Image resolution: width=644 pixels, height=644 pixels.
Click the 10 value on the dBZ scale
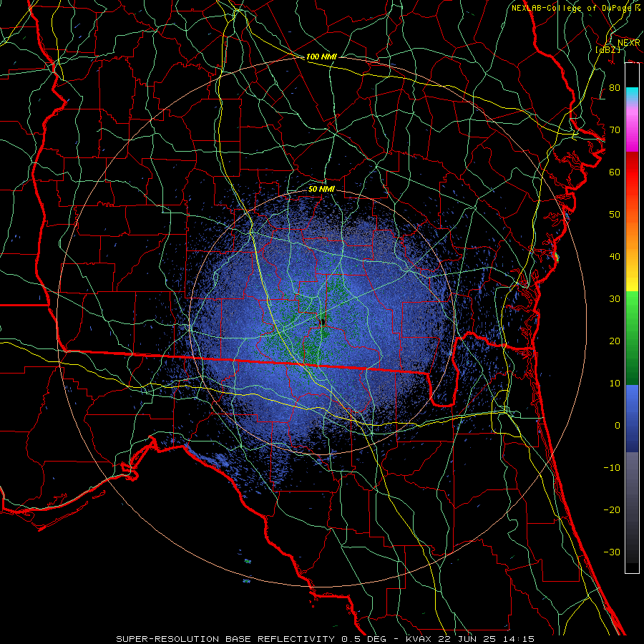(x=615, y=384)
